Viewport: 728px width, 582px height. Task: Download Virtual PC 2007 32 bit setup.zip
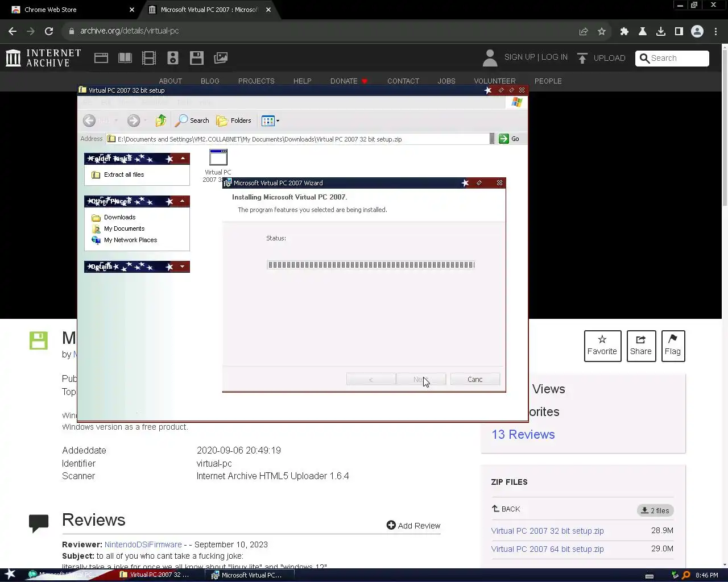[x=548, y=531]
